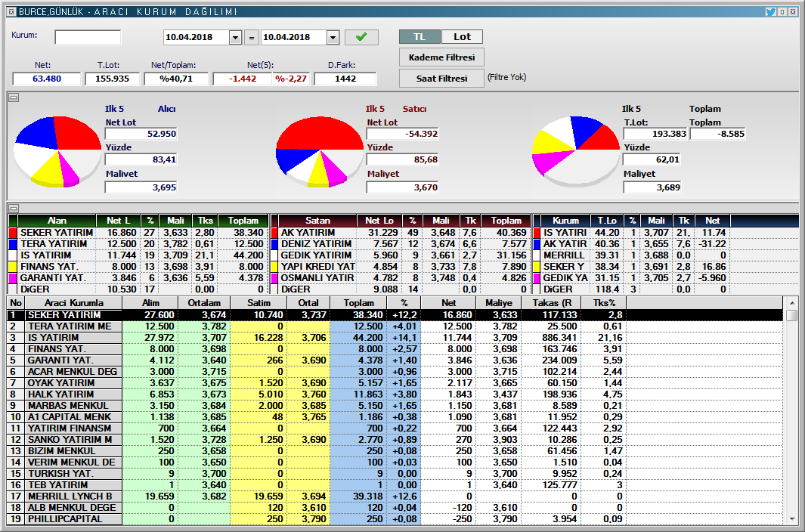Switch view to Lot mode
This screenshot has width=805, height=532.
point(462,36)
